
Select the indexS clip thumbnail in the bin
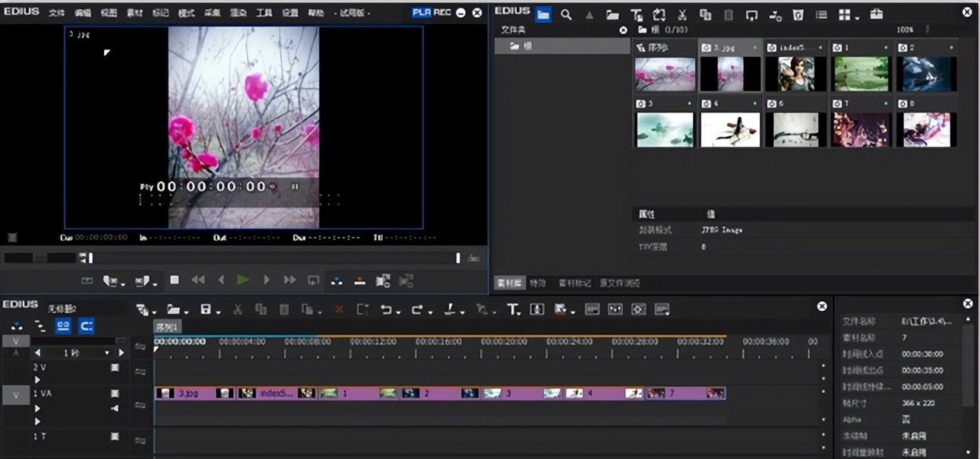pyautogui.click(x=795, y=74)
